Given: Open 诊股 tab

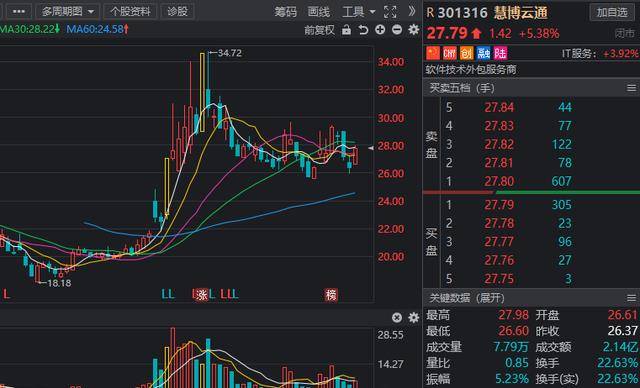Looking at the screenshot, I should [178, 11].
